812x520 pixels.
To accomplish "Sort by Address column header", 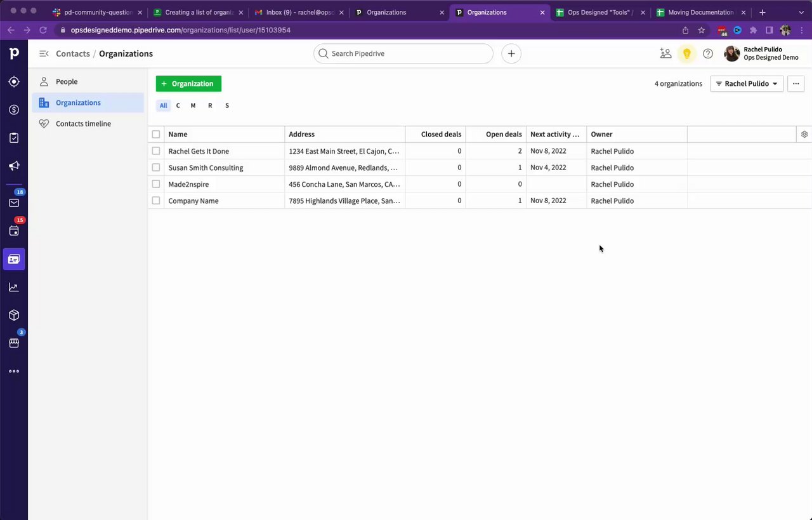I will tap(345, 135).
